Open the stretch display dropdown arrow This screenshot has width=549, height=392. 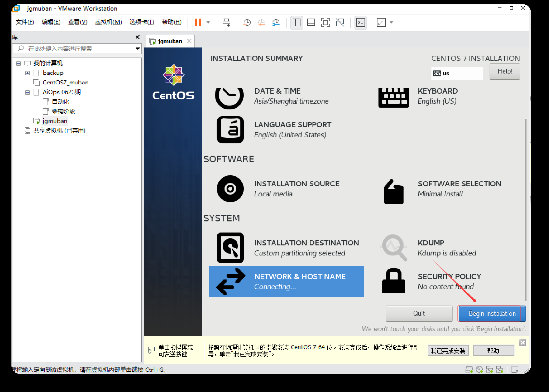391,22
